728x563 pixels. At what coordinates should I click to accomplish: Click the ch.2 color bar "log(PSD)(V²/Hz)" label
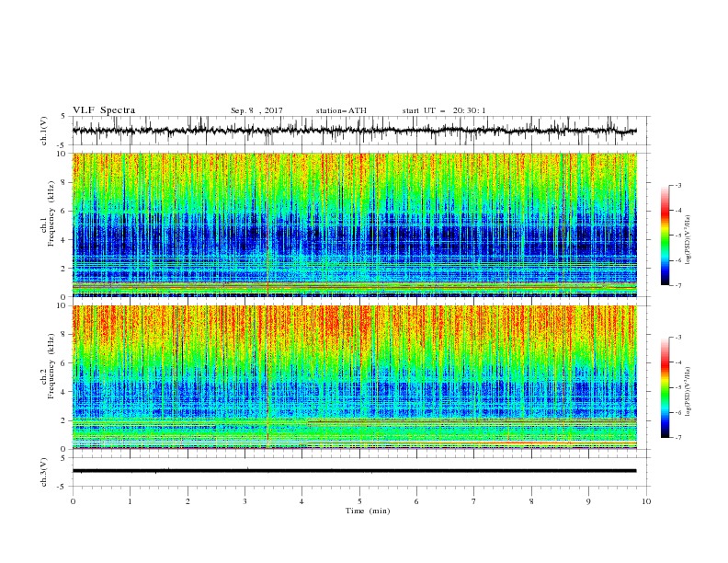[688, 392]
